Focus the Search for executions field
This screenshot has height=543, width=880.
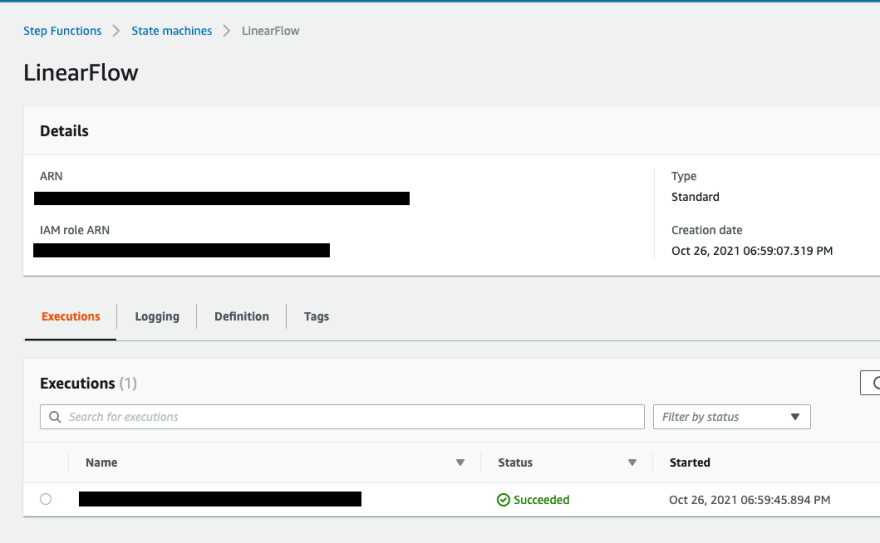(342, 417)
